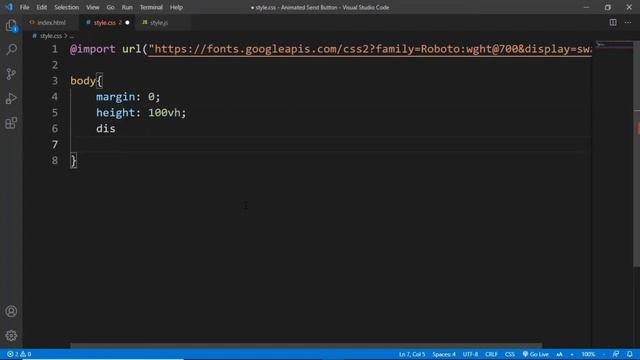Open the Source Control view icon
The height and width of the screenshot is (360, 640).
11,74
